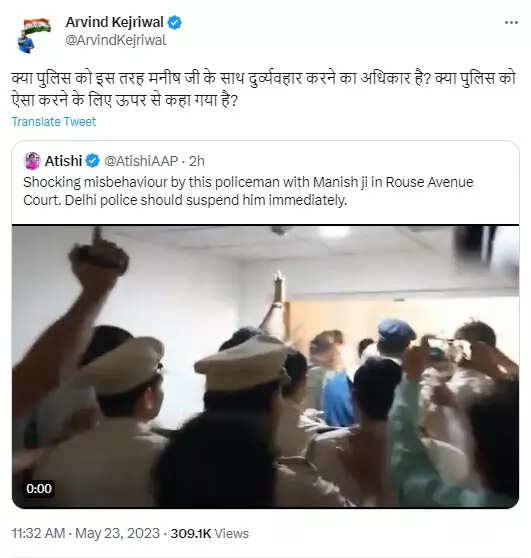531x558 pixels.
Task: Click the May 23, 2023 date link
Action: (x=117, y=533)
